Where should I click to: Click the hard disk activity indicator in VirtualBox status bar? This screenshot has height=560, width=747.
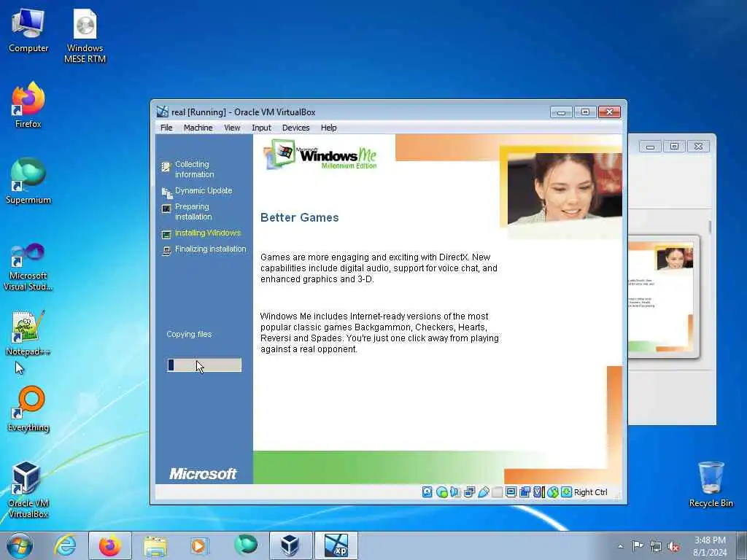pos(427,492)
